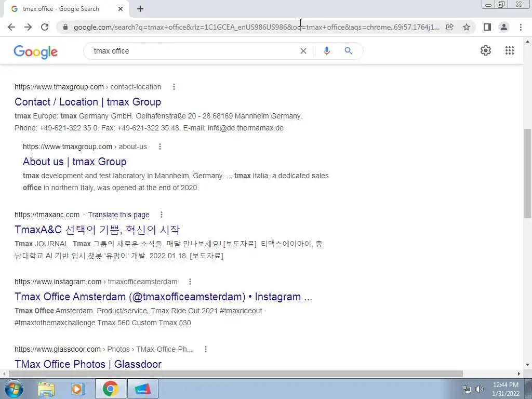This screenshot has width=532, height=399.
Task: Open more options for the about-us result
Action: [160, 147]
